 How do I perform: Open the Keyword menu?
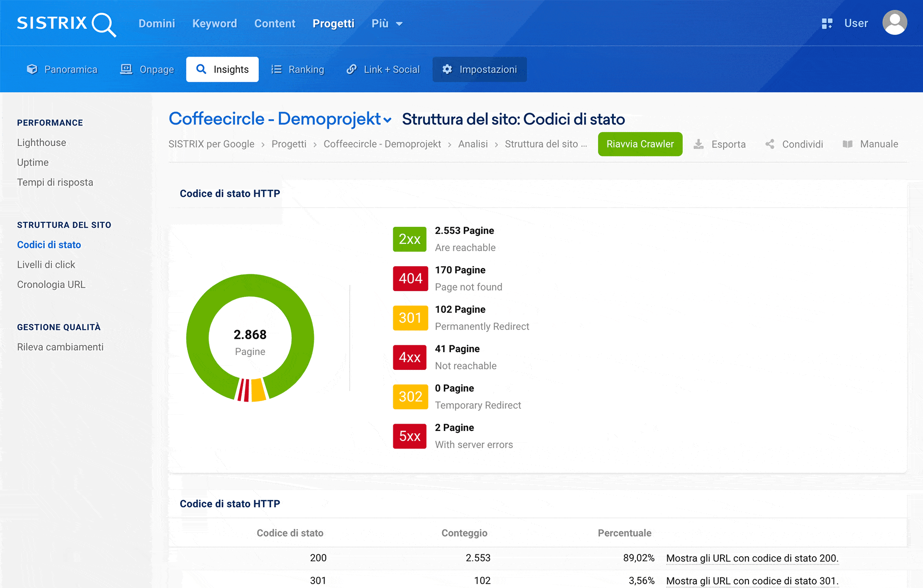point(214,24)
